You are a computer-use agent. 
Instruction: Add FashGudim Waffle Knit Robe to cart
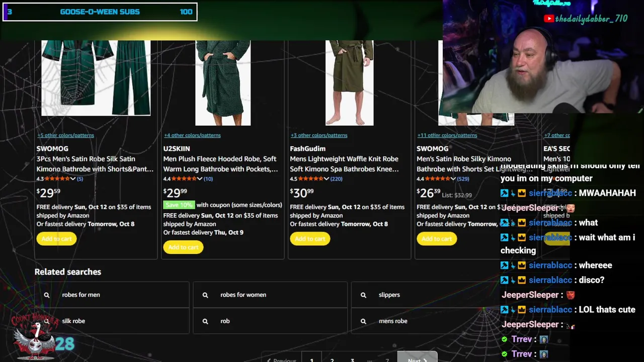coord(310,239)
